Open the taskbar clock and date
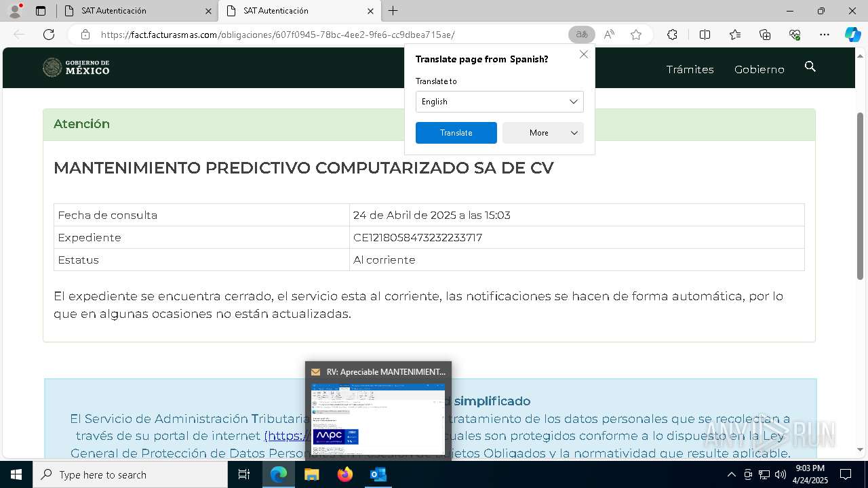The image size is (868, 488). coord(810,474)
